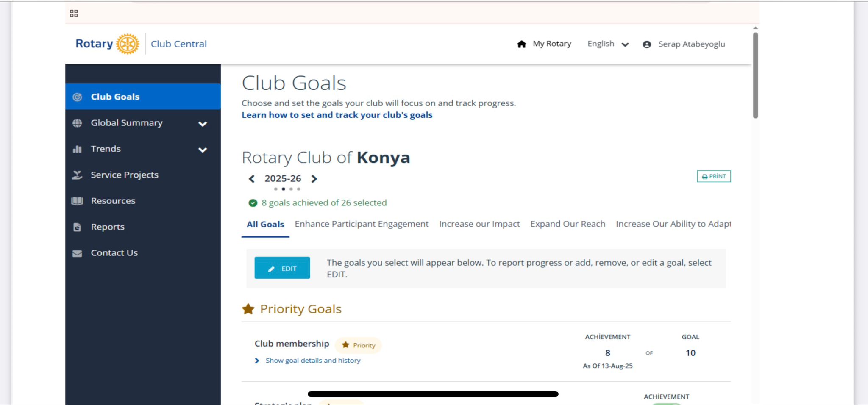This screenshot has width=868, height=405.
Task: Click the page vertical scrollbar thumb
Action: tap(755, 75)
